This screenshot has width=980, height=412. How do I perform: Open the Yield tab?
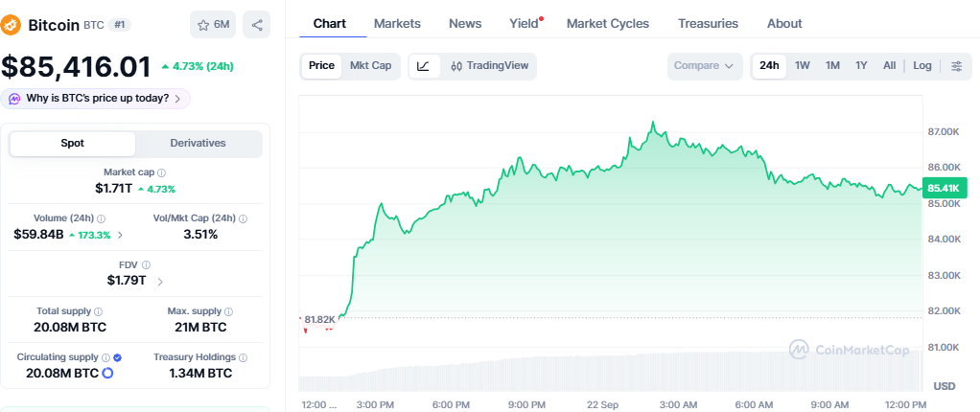(x=525, y=24)
